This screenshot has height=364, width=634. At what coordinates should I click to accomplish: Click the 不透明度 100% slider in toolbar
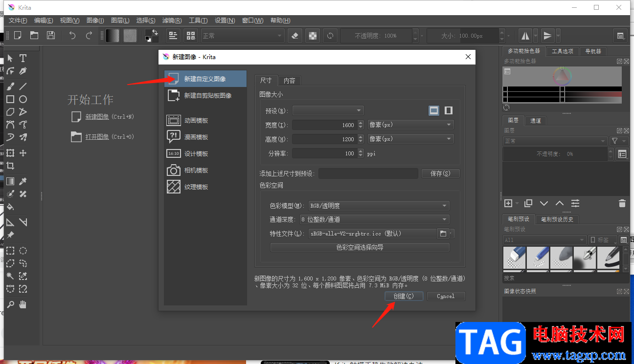(376, 35)
